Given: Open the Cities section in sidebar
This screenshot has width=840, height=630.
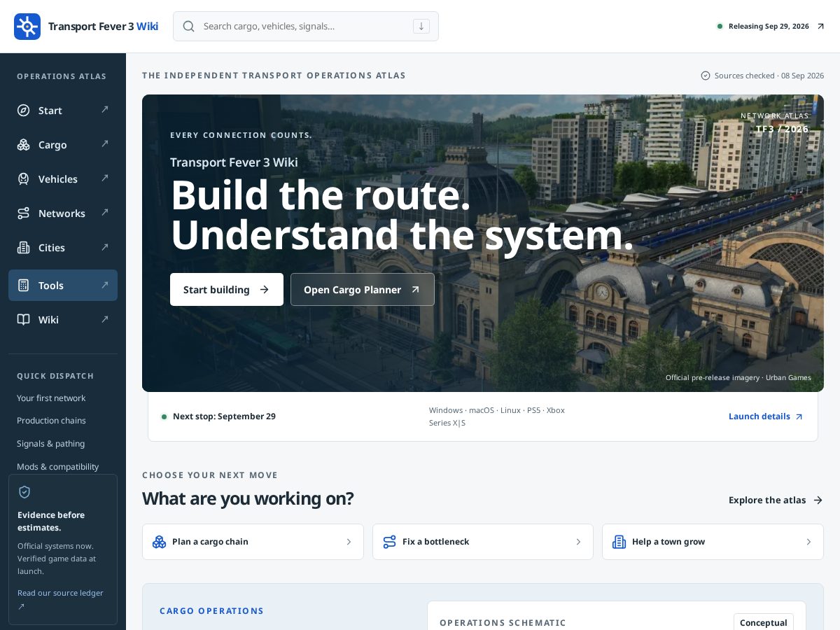Looking at the screenshot, I should (x=63, y=248).
